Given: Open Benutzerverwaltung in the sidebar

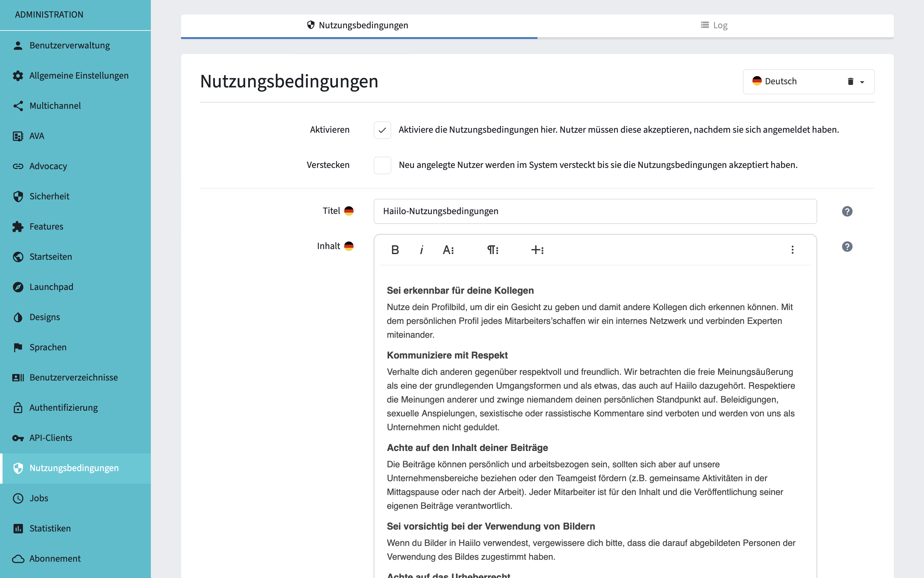Looking at the screenshot, I should pyautogui.click(x=75, y=46).
